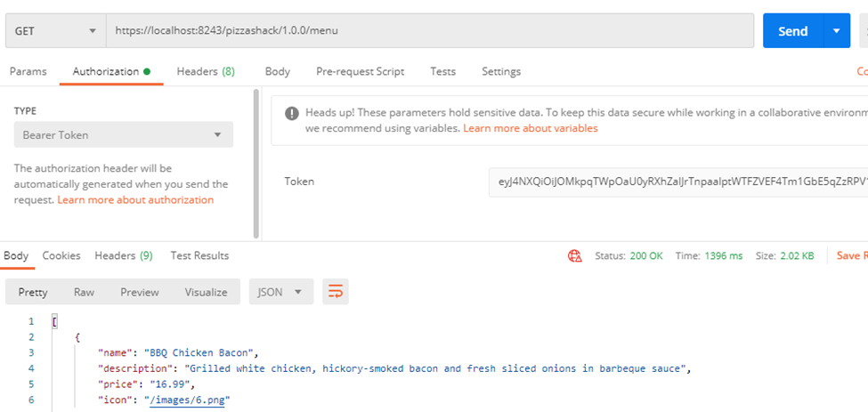
Task: Click Learn more about variables link
Action: click(x=531, y=128)
